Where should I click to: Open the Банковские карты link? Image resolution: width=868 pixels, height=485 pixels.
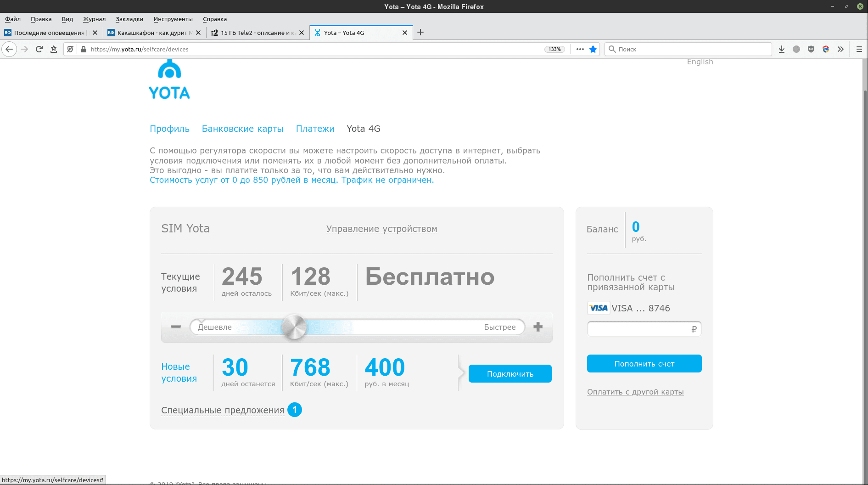click(x=242, y=129)
